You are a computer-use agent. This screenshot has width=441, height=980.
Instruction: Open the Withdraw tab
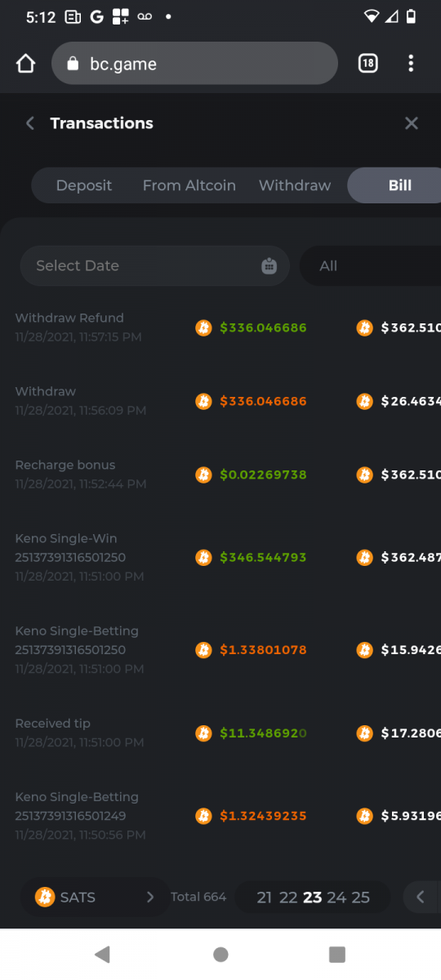coord(295,185)
